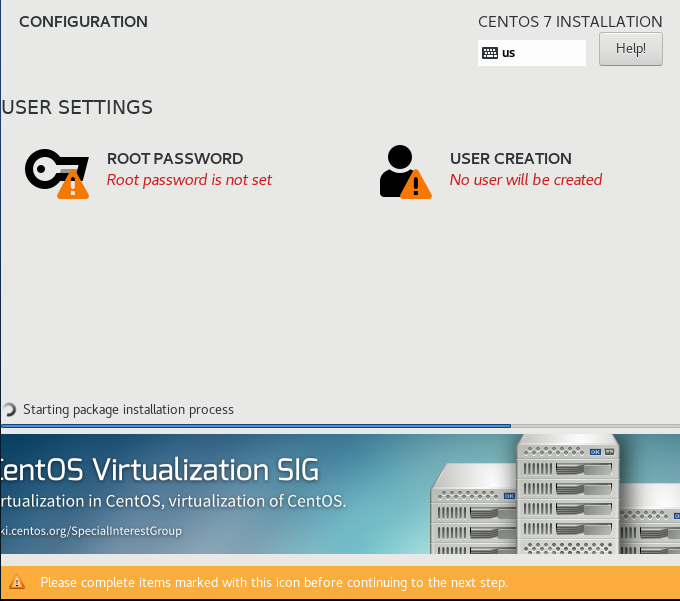680x601 pixels.
Task: Click the warning icon in the orange bar
Action: pyautogui.click(x=17, y=582)
